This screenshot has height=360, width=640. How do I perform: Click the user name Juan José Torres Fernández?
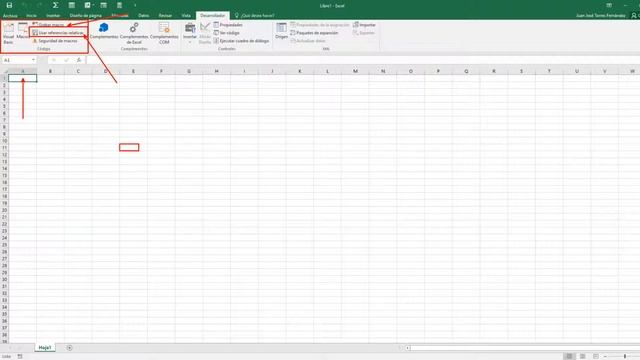[x=600, y=16]
